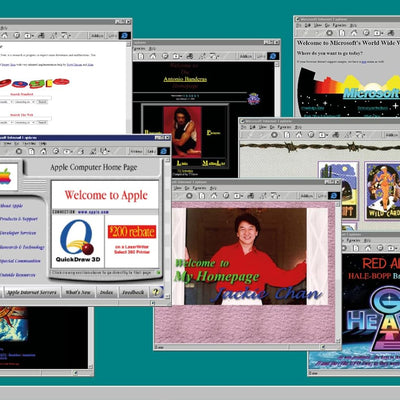Screen dimensions: 400x400
Task: Click What's New button on Apple page
Action: pyautogui.click(x=78, y=292)
